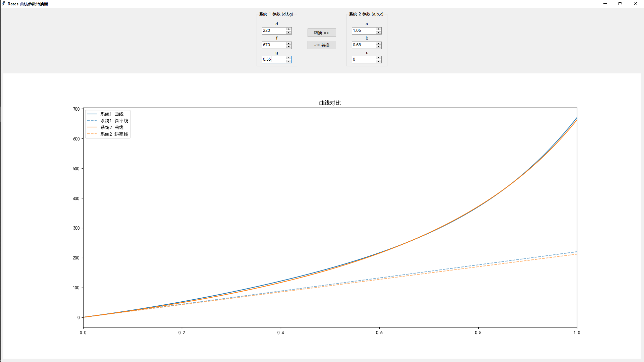The image size is (644, 362).
Task: Click the b field showing 0.68
Action: coord(364,45)
